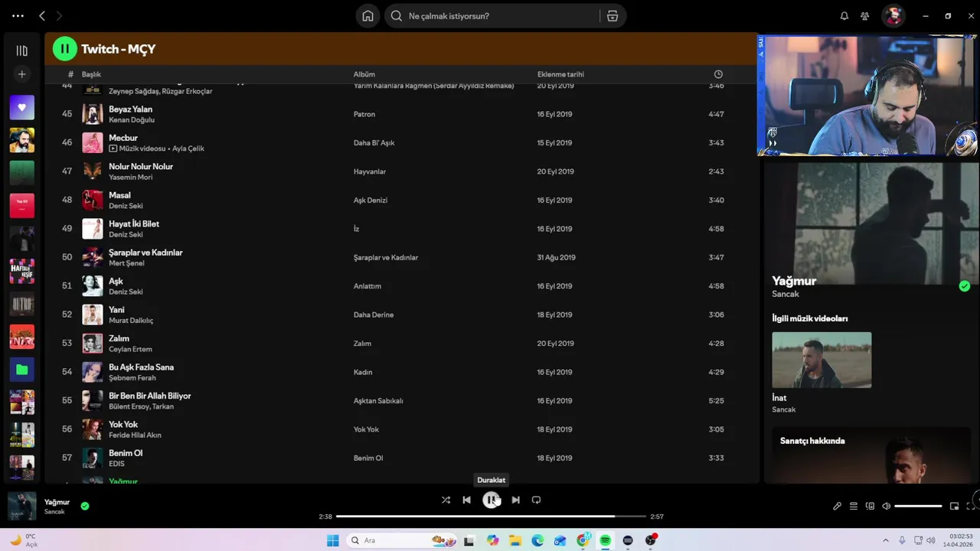Open the Connect to a device icon
The width and height of the screenshot is (980, 551).
point(870,506)
